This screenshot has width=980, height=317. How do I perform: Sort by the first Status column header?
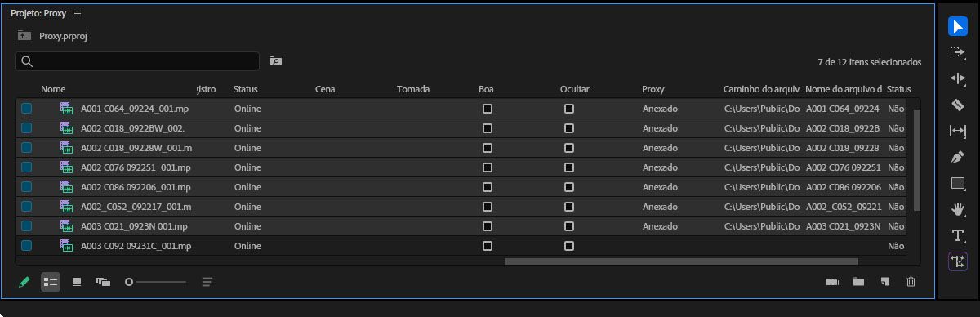[246, 89]
